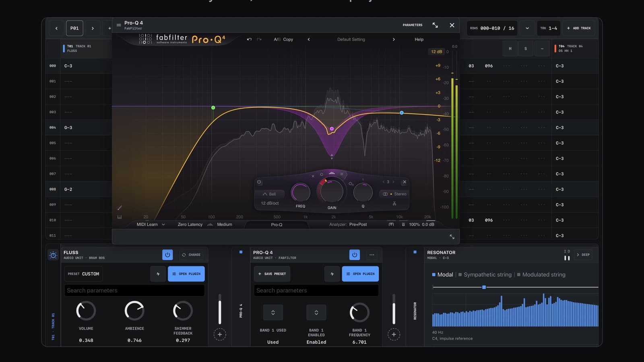Click the draw EQ pencil icon

tap(120, 208)
